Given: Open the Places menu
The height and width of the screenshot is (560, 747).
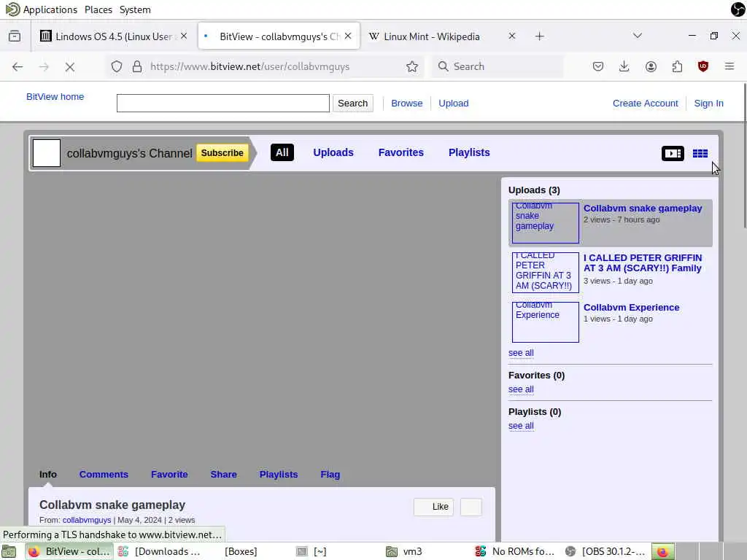Looking at the screenshot, I should [98, 9].
